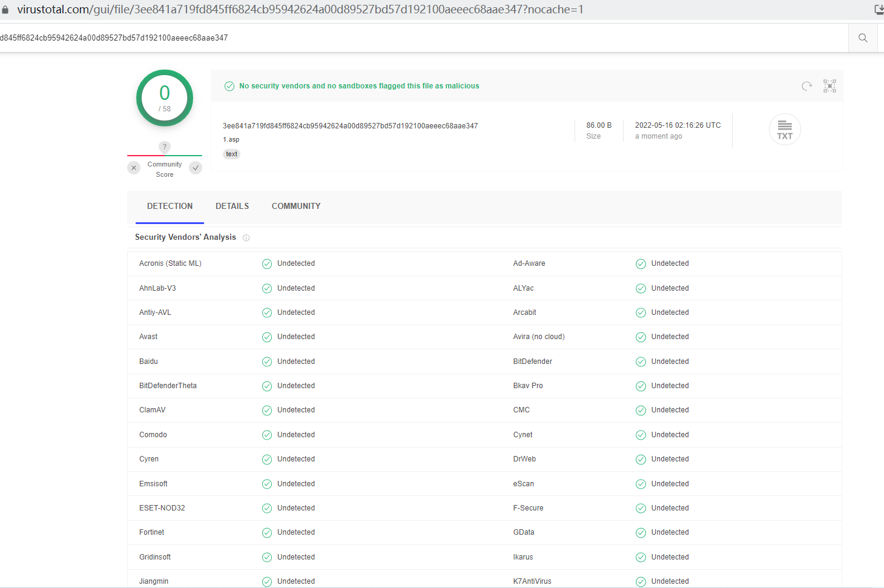Click the file name 1.asp
The width and height of the screenshot is (884, 588).
coord(231,139)
